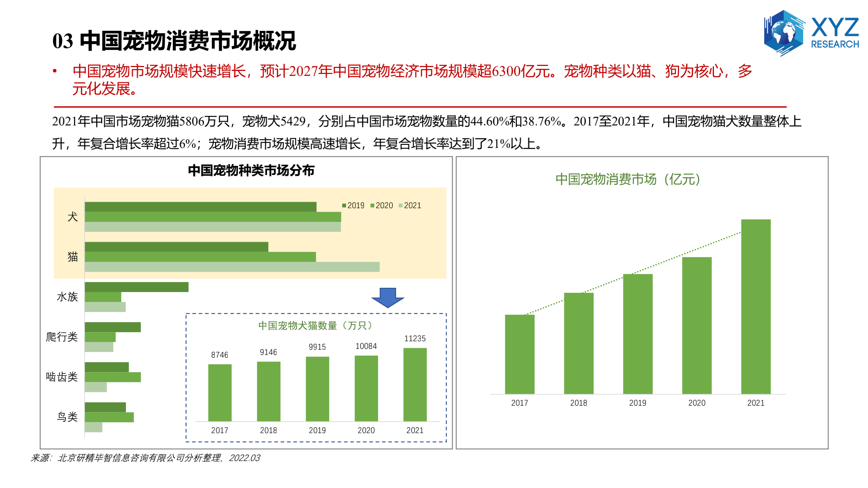Click the slide heading 03 中国宠物消费市场概况

click(174, 41)
